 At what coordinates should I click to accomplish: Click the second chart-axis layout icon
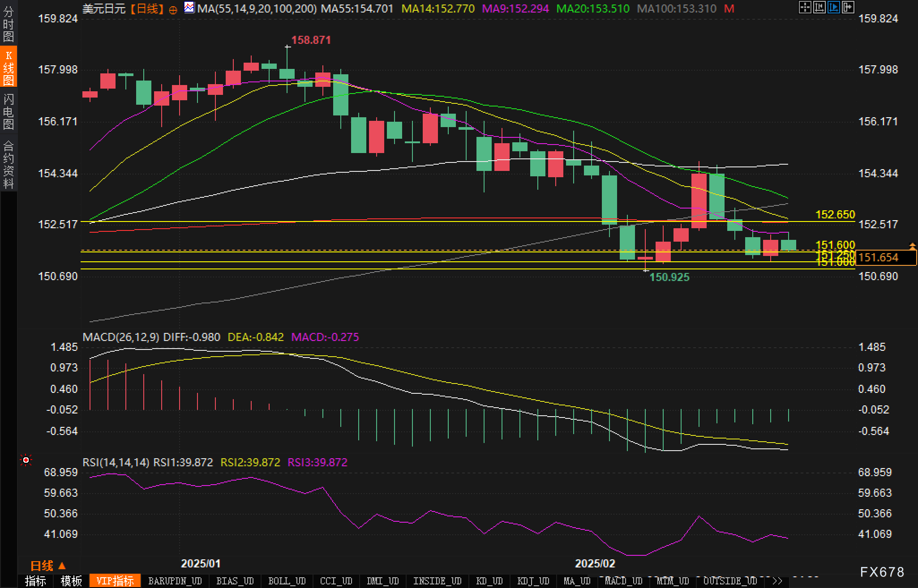coord(819,7)
